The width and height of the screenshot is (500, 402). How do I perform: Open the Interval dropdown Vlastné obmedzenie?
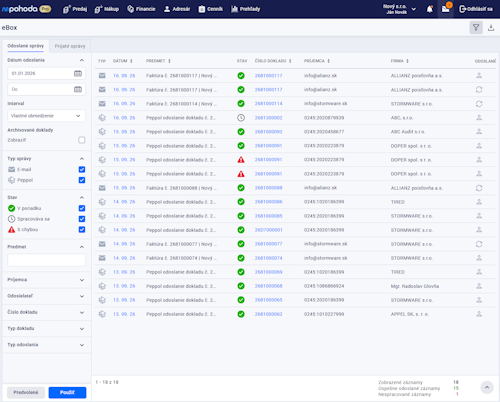tap(46, 116)
